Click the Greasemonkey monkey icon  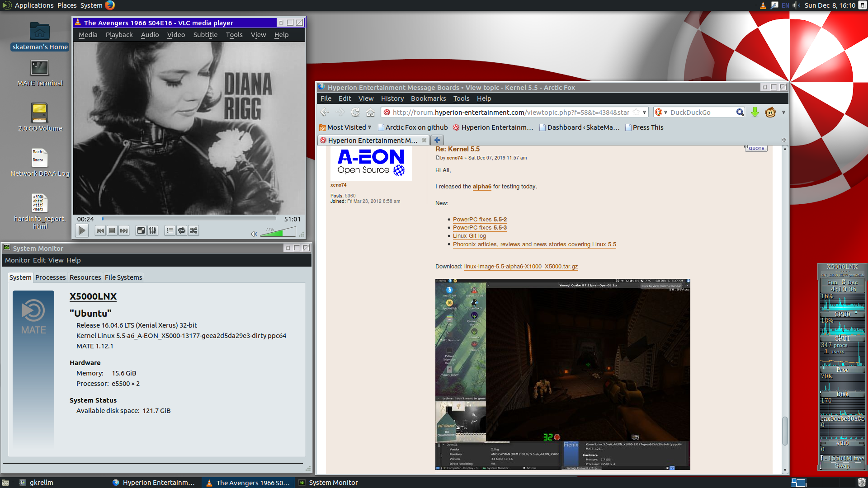point(770,112)
